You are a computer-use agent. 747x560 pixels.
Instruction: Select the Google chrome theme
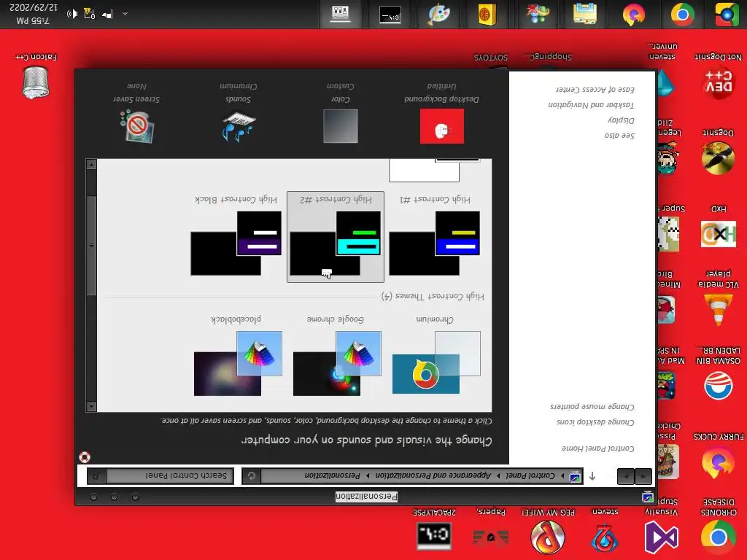(x=336, y=358)
